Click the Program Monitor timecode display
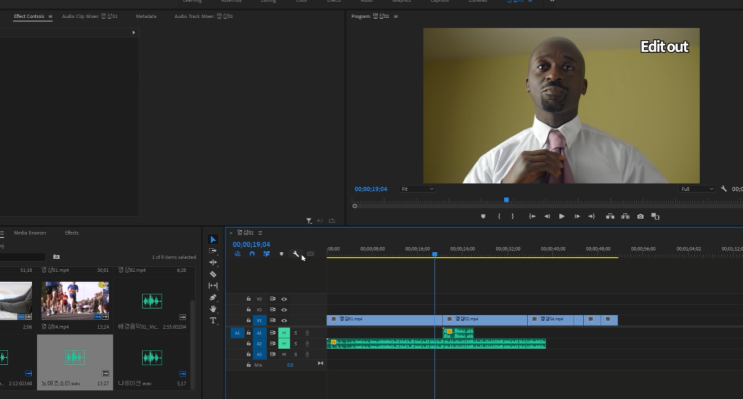743x399 pixels. click(371, 189)
